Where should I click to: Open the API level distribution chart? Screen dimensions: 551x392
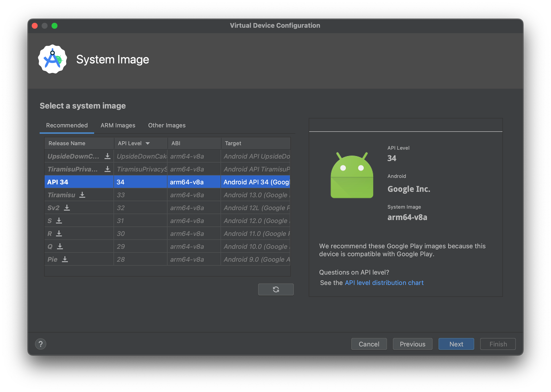pos(384,282)
